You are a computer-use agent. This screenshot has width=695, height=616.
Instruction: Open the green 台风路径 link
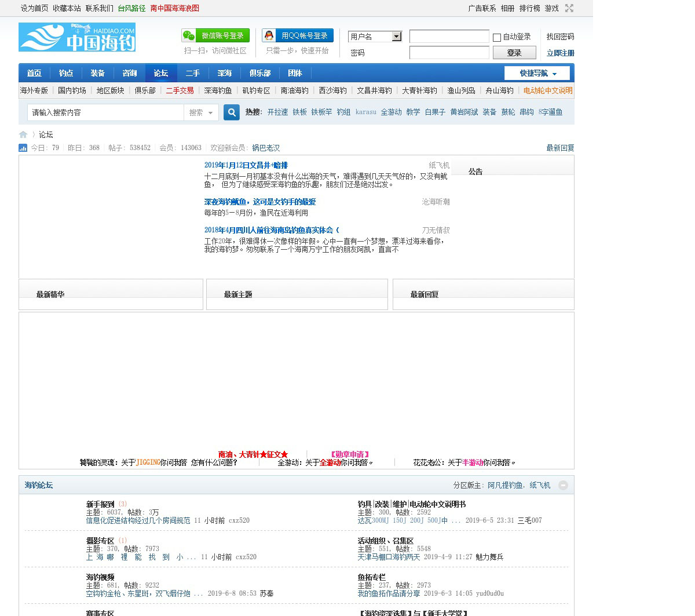(131, 8)
